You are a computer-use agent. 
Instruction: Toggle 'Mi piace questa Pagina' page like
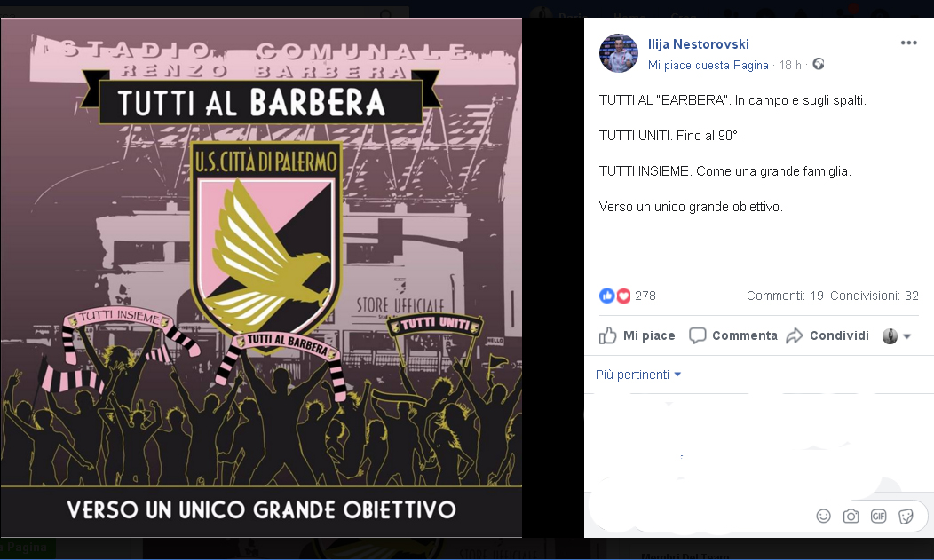(x=708, y=65)
